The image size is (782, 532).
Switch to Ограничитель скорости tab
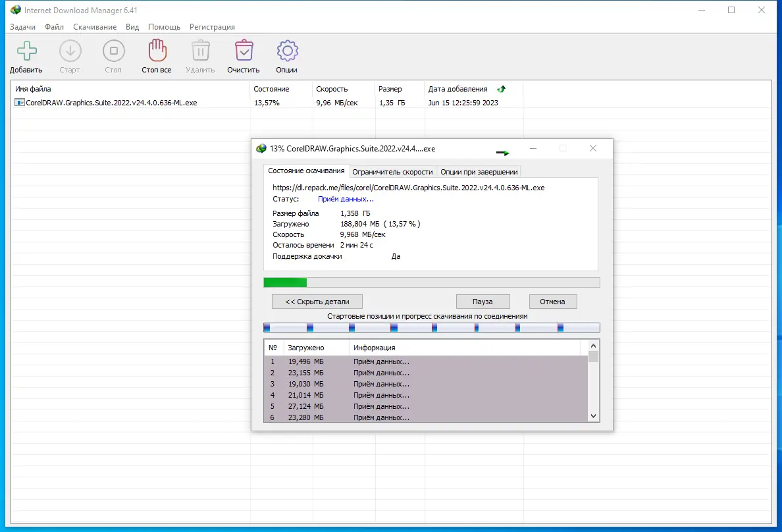coord(392,172)
